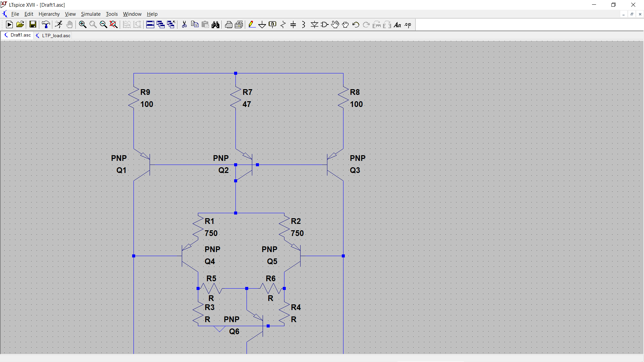This screenshot has width=644, height=362.
Task: Open the Help menu
Action: coord(152,14)
